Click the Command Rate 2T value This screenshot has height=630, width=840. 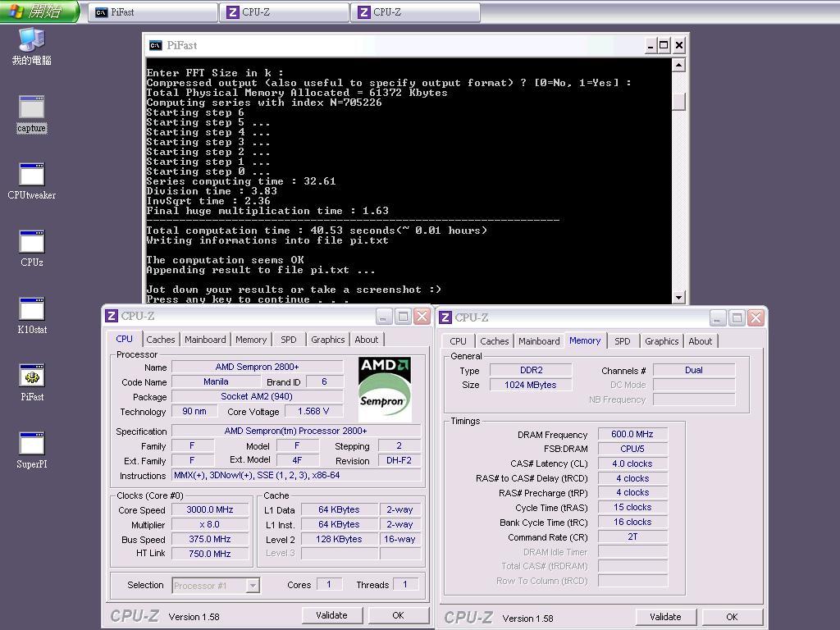(x=632, y=536)
